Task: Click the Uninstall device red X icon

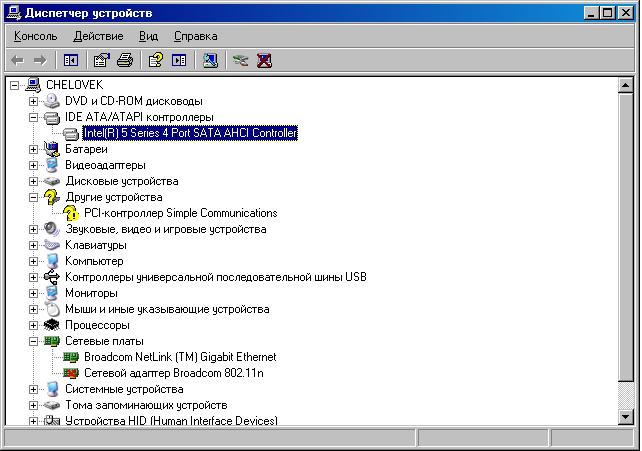Action: click(x=264, y=61)
